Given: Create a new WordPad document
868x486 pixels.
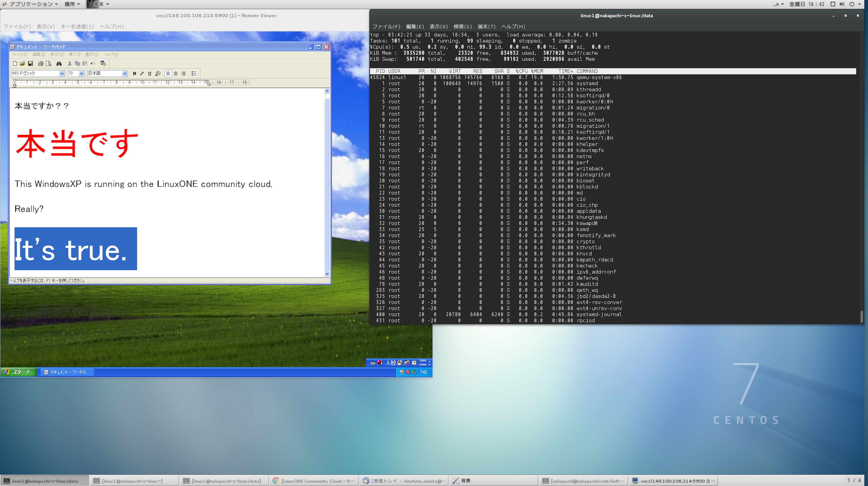Looking at the screenshot, I should (x=15, y=63).
